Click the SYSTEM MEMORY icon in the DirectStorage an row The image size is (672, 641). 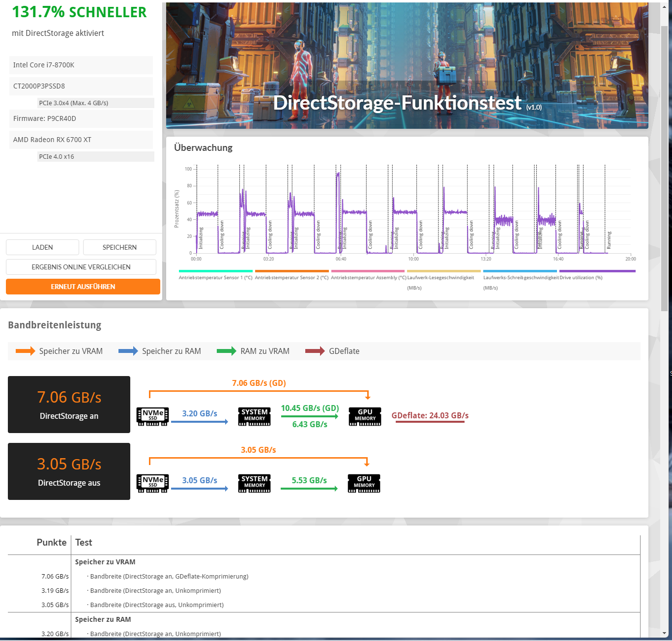tap(254, 416)
